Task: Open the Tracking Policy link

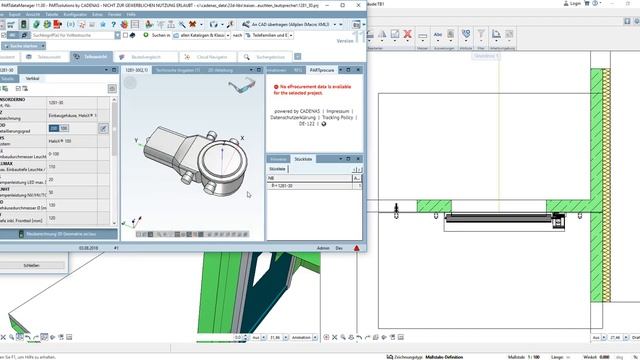Action: tap(338, 118)
